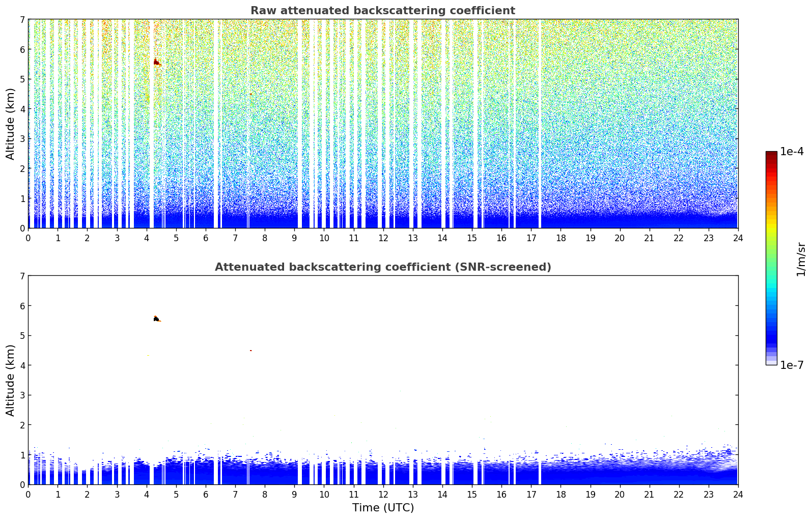Click the '9' time tick under the raw plot
Screen dimensions: 812x519
pyautogui.click(x=294, y=238)
